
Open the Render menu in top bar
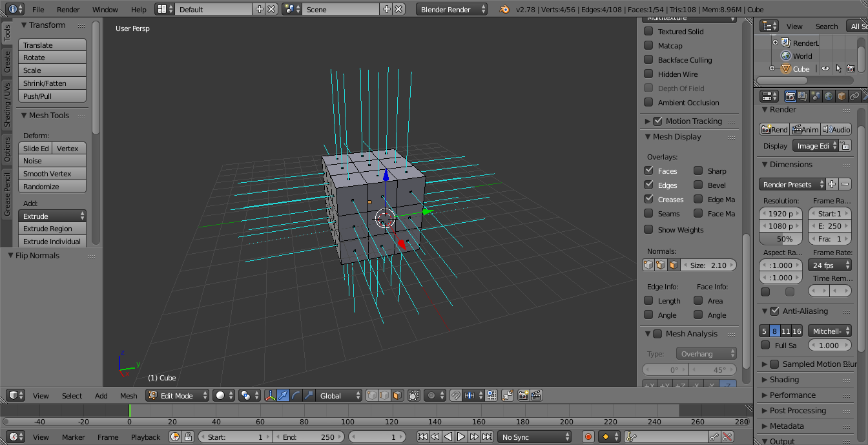[68, 10]
